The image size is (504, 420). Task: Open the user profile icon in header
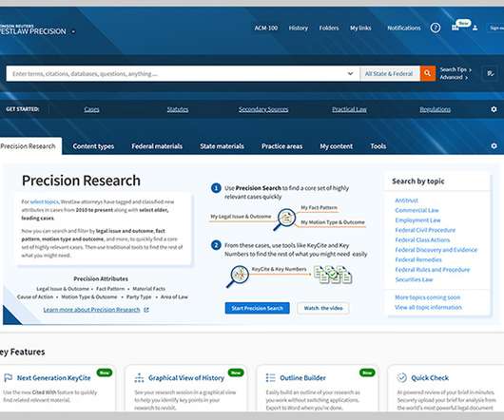pos(475,28)
